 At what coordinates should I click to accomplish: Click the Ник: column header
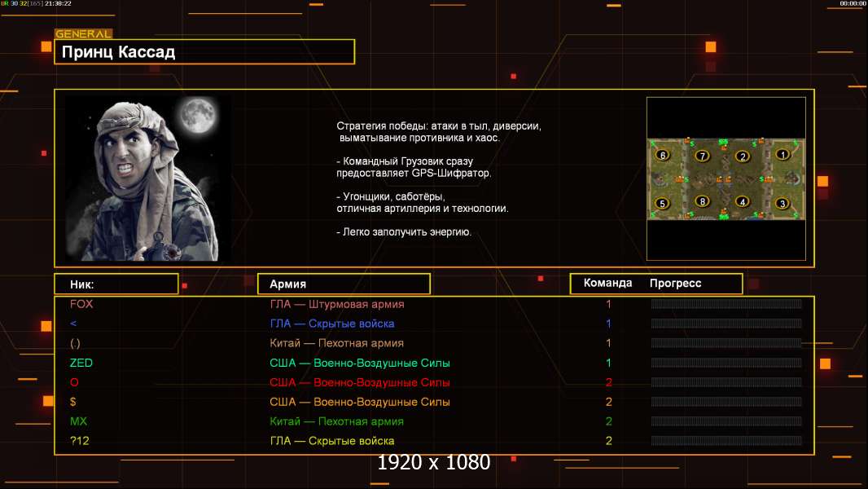click(116, 284)
